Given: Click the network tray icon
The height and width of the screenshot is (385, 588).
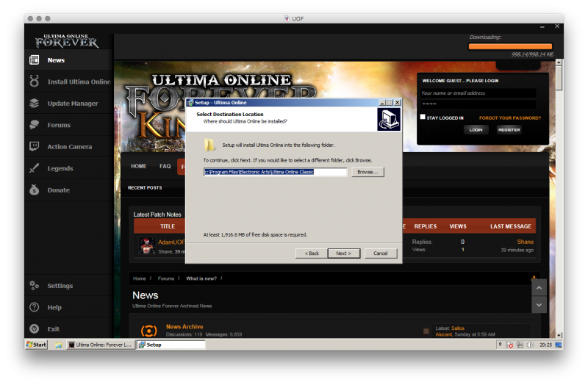Looking at the screenshot, I should point(520,345).
